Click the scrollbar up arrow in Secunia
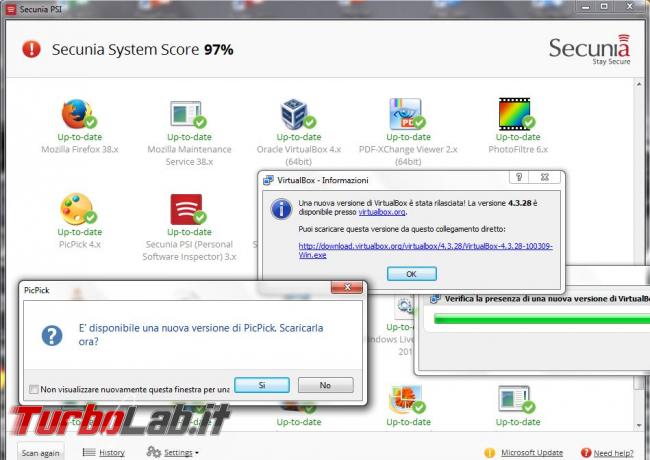Image resolution: width=650 pixels, height=460 pixels. coord(638,84)
